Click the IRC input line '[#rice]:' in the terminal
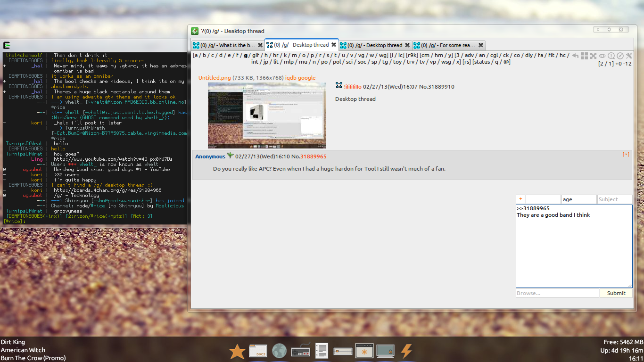 click(x=94, y=221)
